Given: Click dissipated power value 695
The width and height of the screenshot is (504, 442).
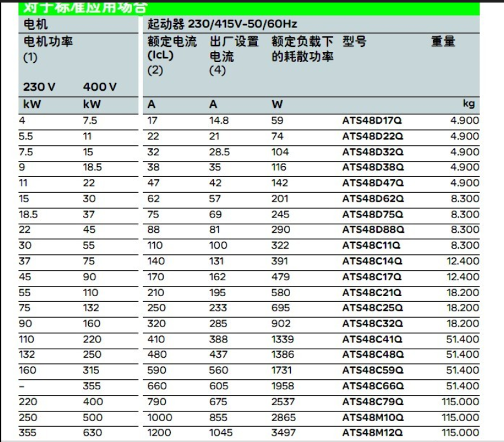Looking at the screenshot, I should click(x=281, y=308).
